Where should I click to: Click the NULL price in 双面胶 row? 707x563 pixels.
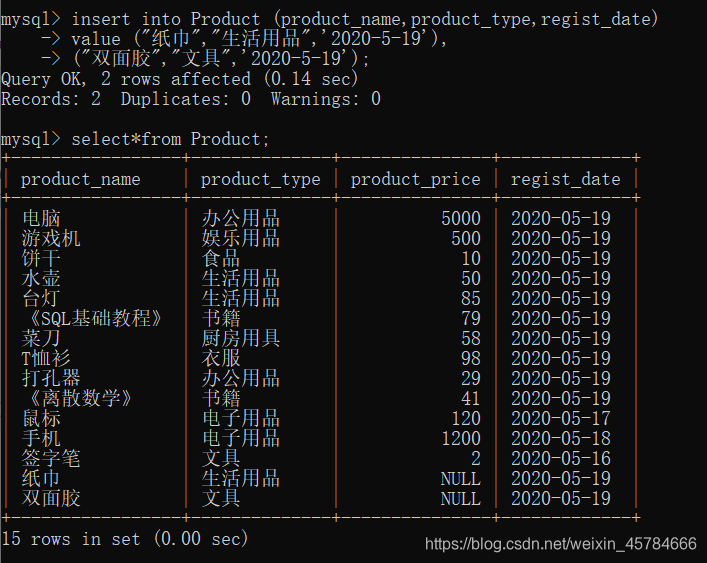461,498
